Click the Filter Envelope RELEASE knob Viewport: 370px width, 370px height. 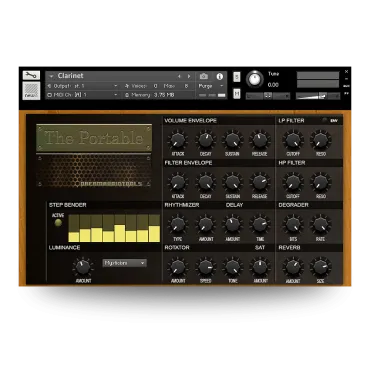pyautogui.click(x=259, y=182)
